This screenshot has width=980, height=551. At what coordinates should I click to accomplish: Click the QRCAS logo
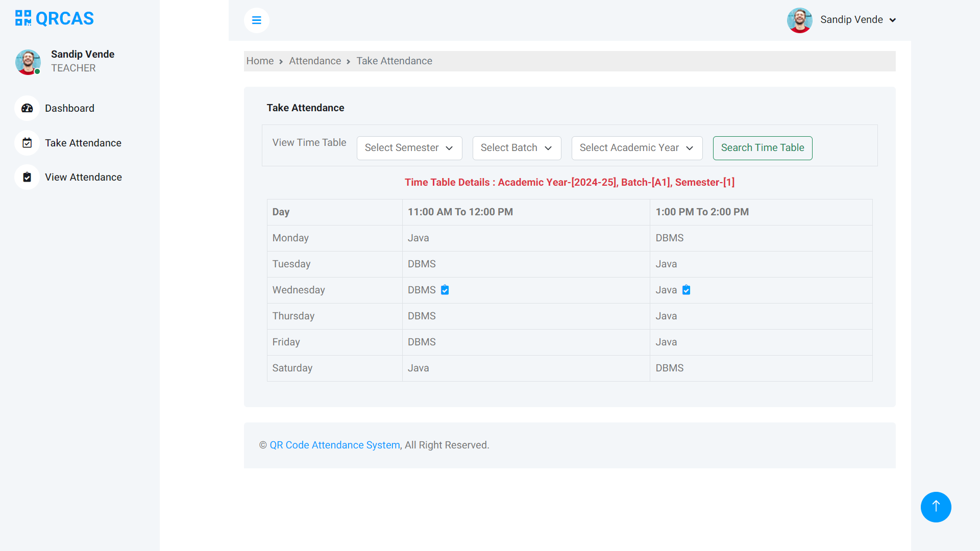[54, 18]
